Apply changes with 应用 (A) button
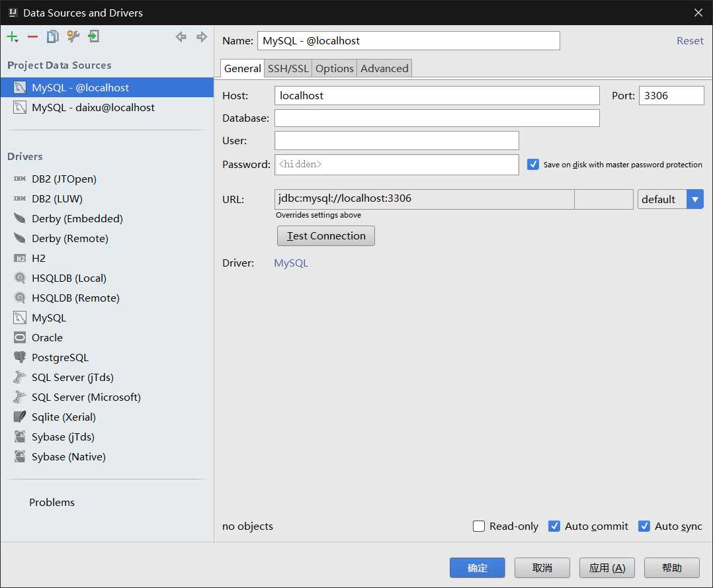713x588 pixels. coord(607,567)
